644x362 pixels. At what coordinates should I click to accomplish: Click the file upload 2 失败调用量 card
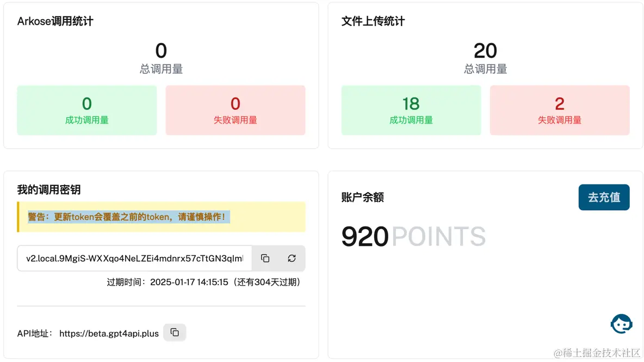560,110
